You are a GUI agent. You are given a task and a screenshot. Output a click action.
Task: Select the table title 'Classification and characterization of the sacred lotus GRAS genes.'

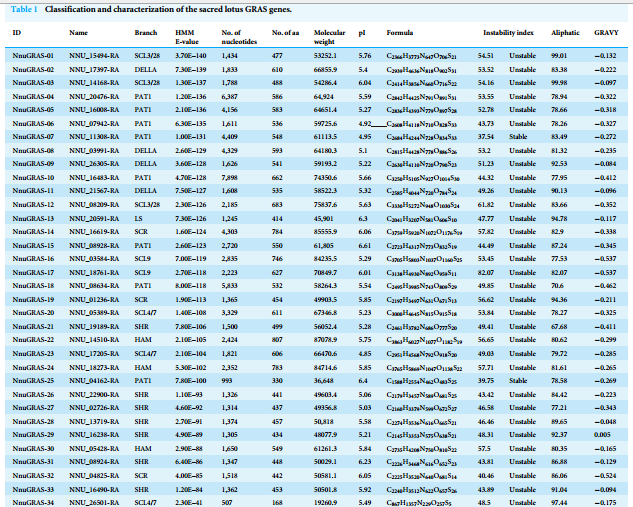[168, 9]
